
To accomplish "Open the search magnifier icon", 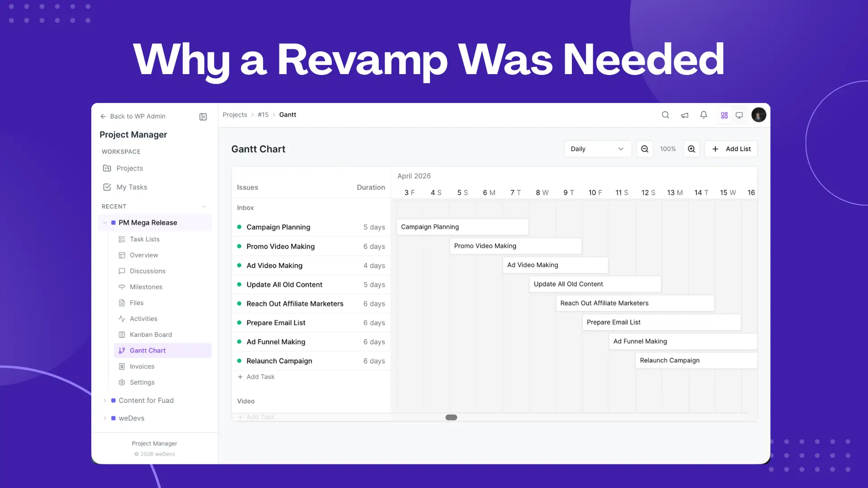I will (x=665, y=115).
